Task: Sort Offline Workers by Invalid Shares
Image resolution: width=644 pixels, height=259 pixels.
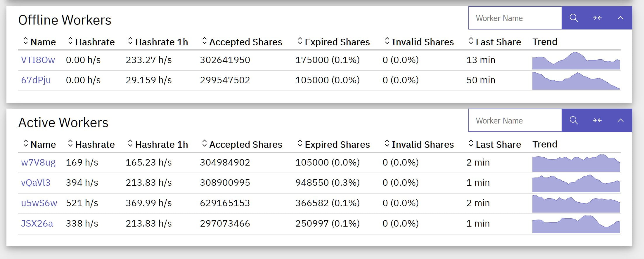Action: (x=419, y=42)
